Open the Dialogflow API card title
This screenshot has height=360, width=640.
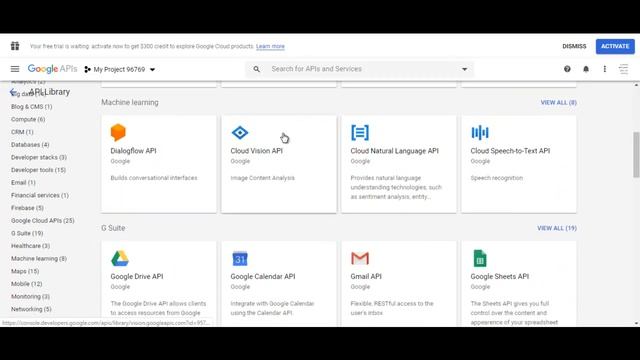[133, 151]
